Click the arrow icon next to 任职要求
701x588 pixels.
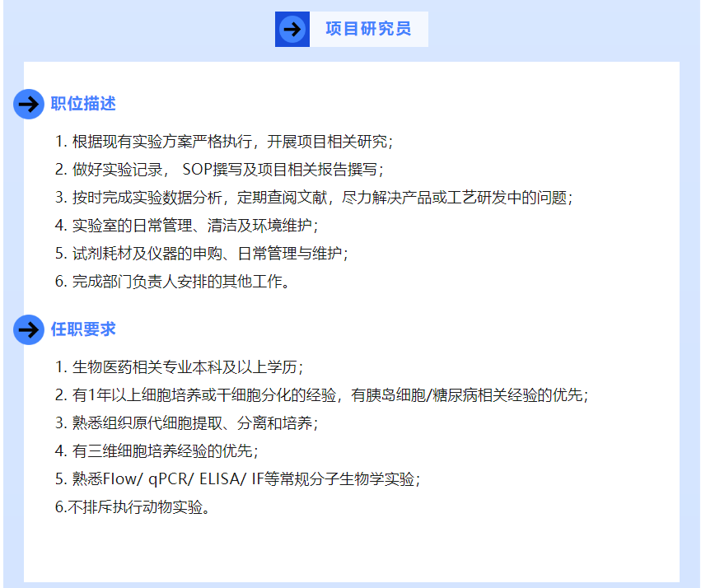click(29, 329)
